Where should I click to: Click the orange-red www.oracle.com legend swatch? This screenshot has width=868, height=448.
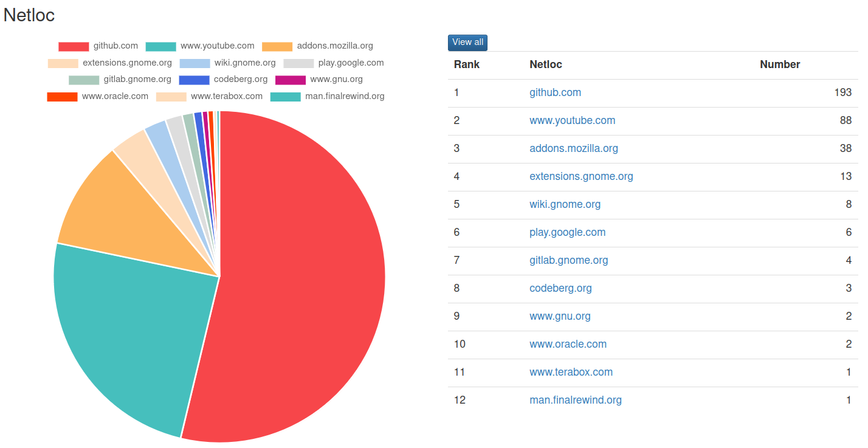click(x=62, y=97)
